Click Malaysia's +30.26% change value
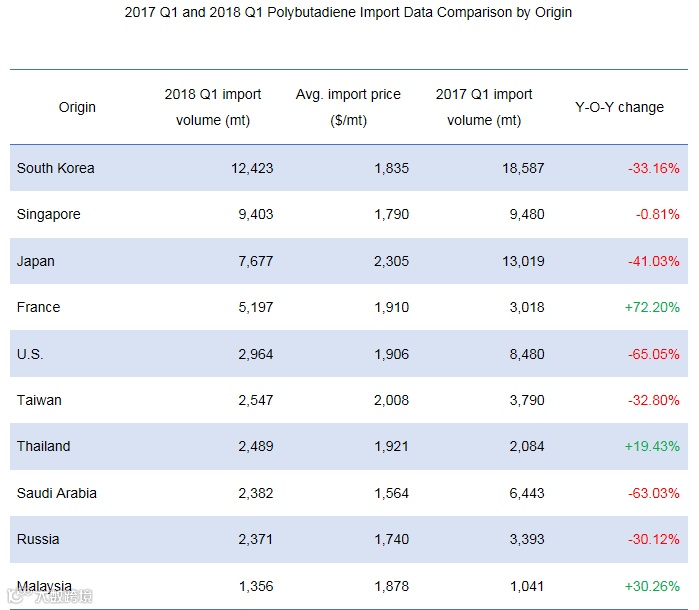 (652, 586)
